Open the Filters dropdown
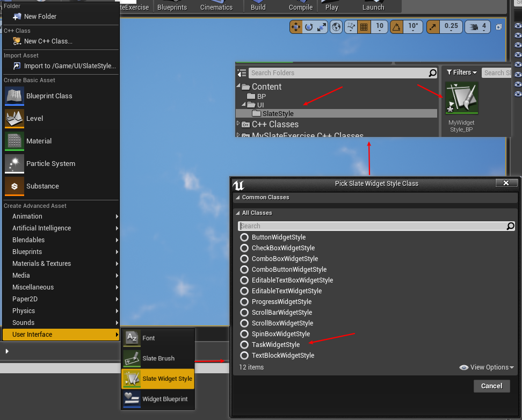Viewport: 522px width, 420px height. [462, 73]
